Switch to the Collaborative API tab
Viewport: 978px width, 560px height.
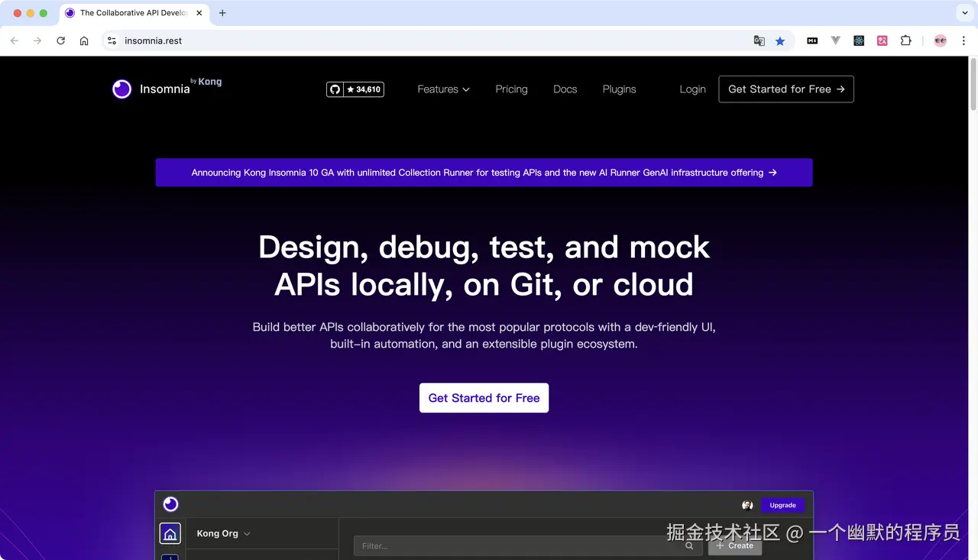(x=130, y=12)
